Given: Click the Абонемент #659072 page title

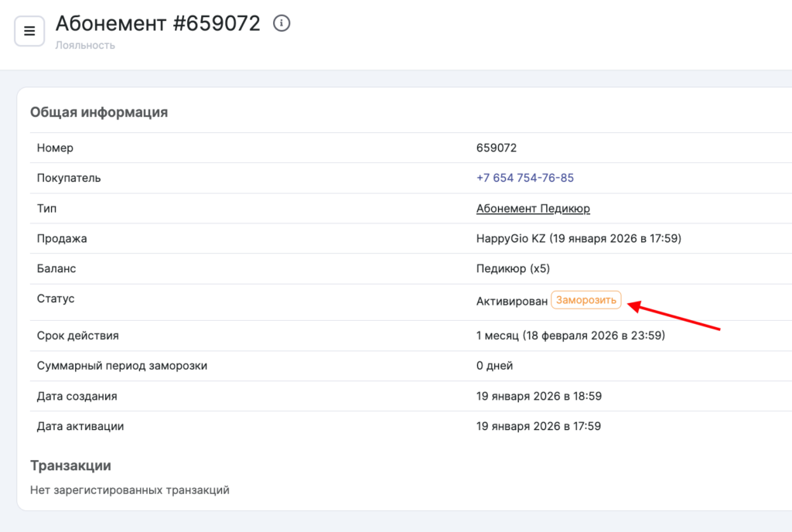Looking at the screenshot, I should coord(158,24).
